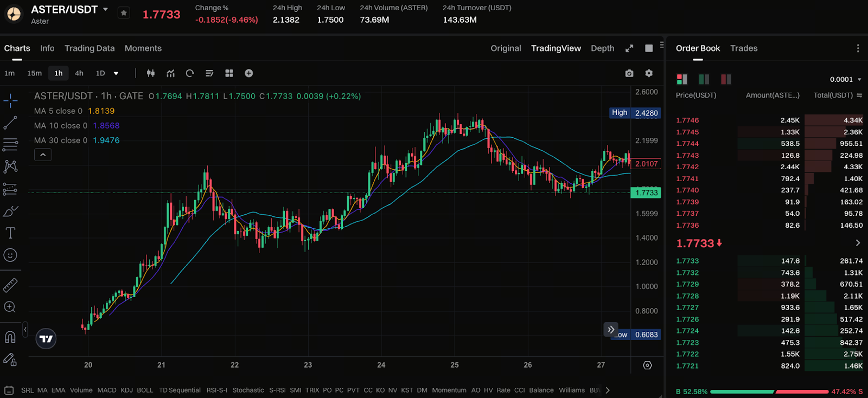This screenshot has height=398, width=868.
Task: Add the Williams indicator
Action: (x=572, y=390)
